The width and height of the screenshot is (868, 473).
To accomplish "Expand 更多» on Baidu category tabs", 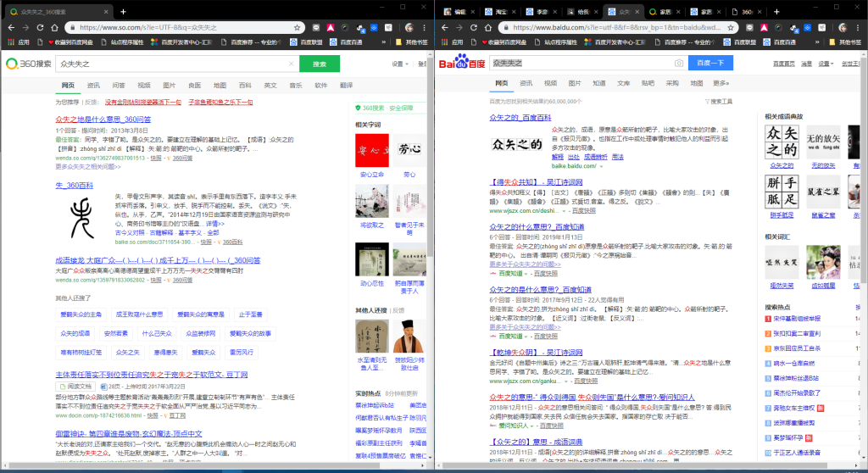I will coord(721,83).
